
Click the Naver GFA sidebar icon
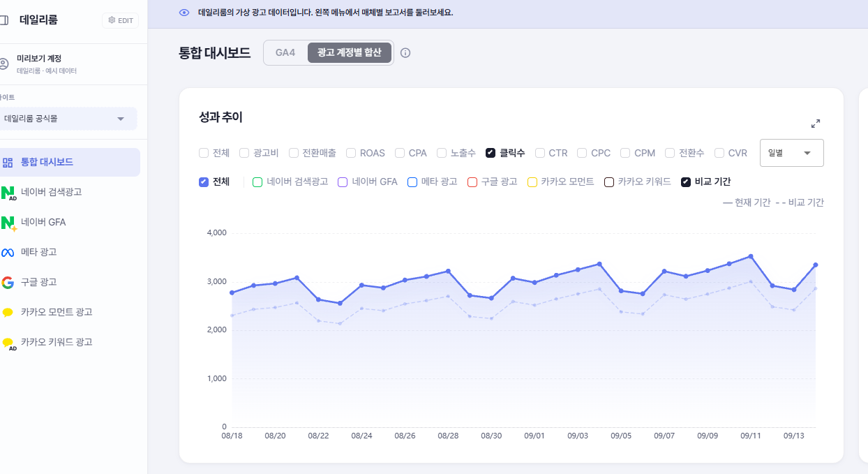8,223
